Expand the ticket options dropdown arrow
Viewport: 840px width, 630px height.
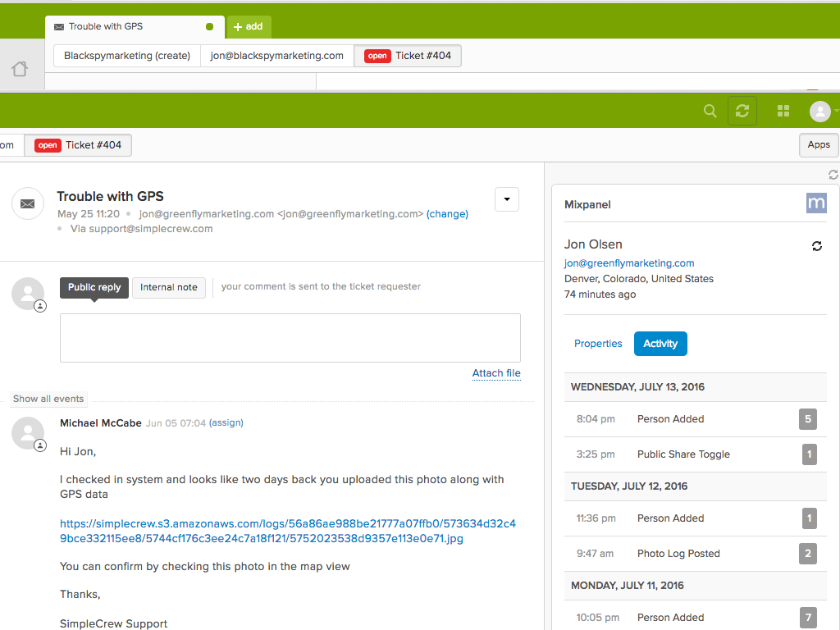507,199
